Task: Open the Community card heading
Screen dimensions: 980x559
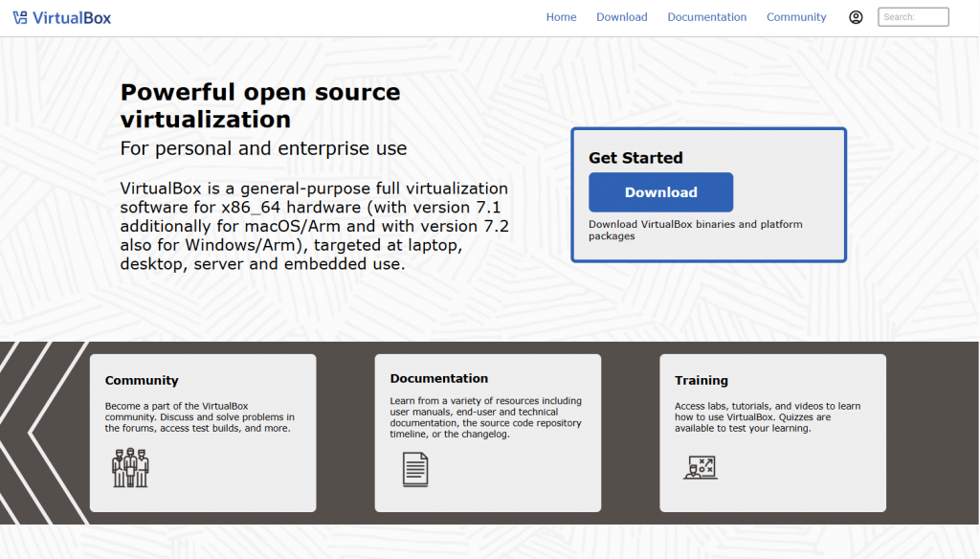Action: [x=142, y=380]
